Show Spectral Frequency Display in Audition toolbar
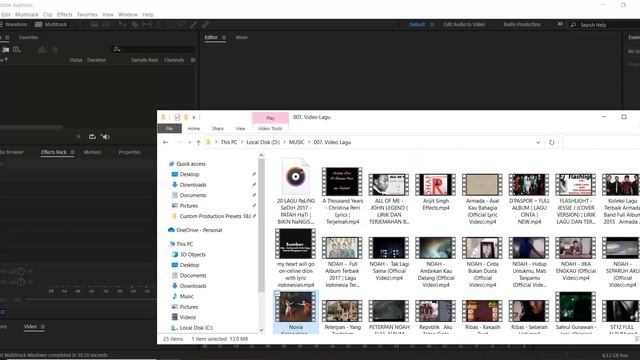Image resolution: width=640 pixels, height=360 pixels. pos(95,24)
